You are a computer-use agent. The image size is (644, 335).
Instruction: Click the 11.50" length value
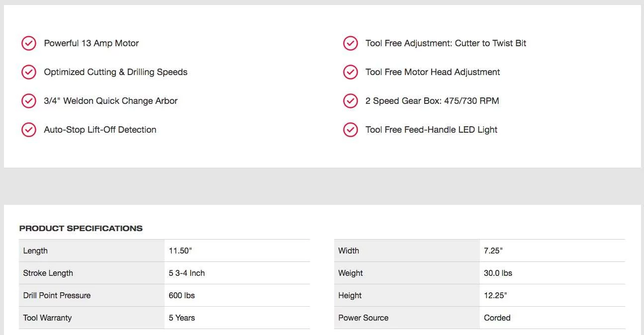pos(180,251)
